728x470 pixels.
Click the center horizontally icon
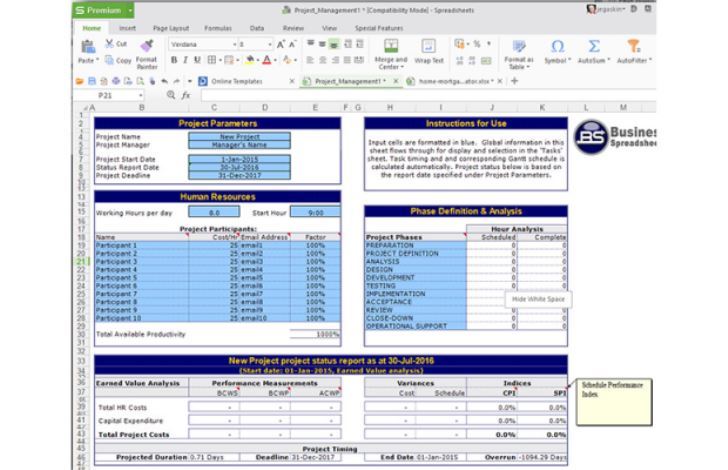pos(322,60)
